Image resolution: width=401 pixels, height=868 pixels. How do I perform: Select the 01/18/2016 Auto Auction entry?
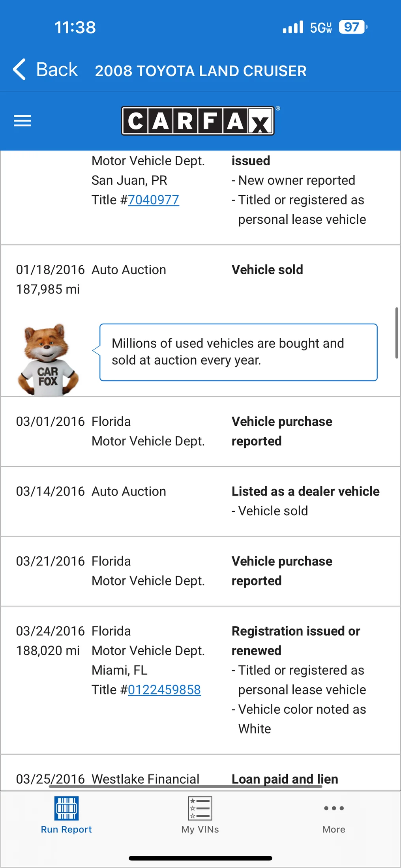(200, 279)
